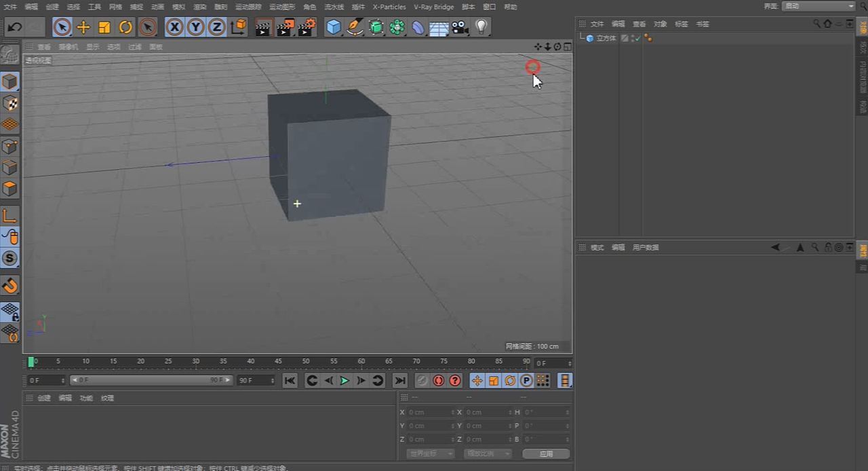Click the Enable Axis L-shaped icon
The width and height of the screenshot is (868, 471).
(x=9, y=216)
